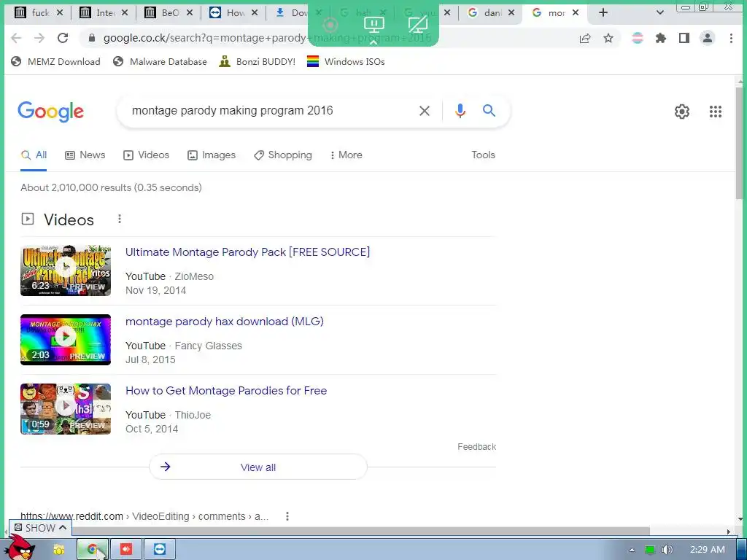Expand the SHOW panel at bottom left
Viewport: 747px width, 560px height.
40,528
